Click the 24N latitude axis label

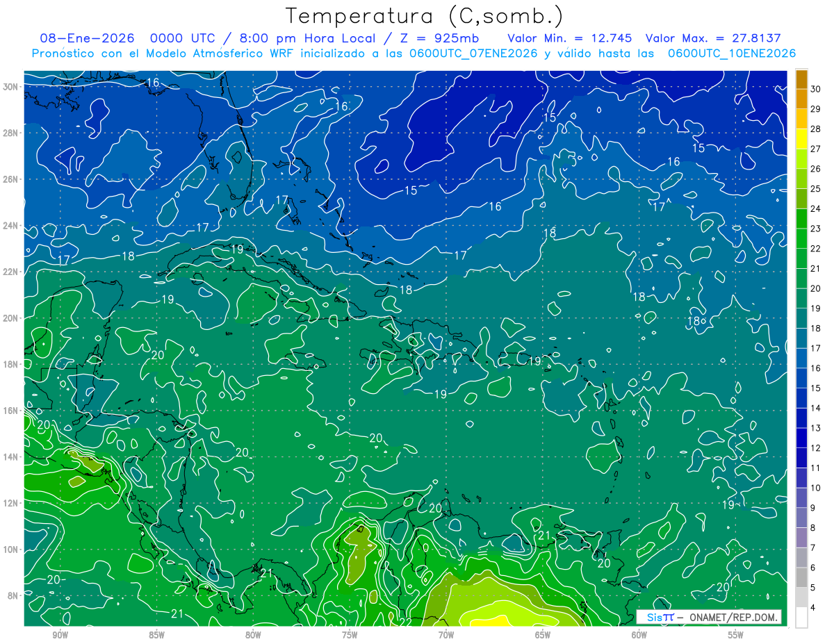[12, 225]
